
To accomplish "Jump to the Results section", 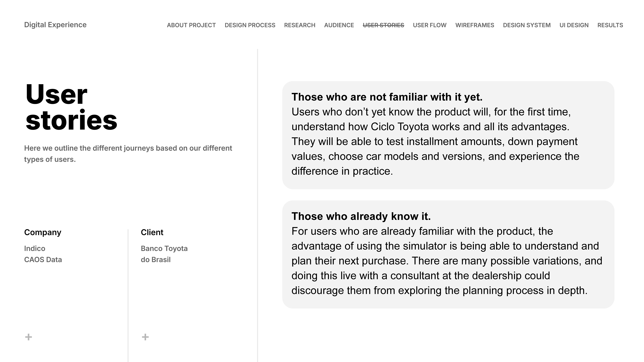I will tap(610, 25).
